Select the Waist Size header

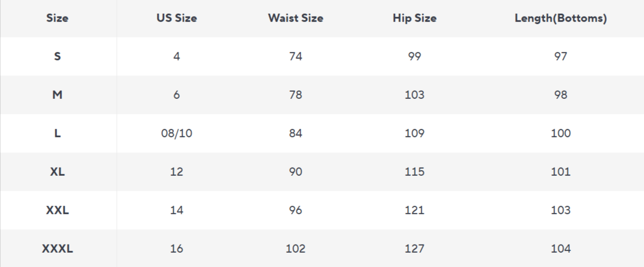point(296,18)
